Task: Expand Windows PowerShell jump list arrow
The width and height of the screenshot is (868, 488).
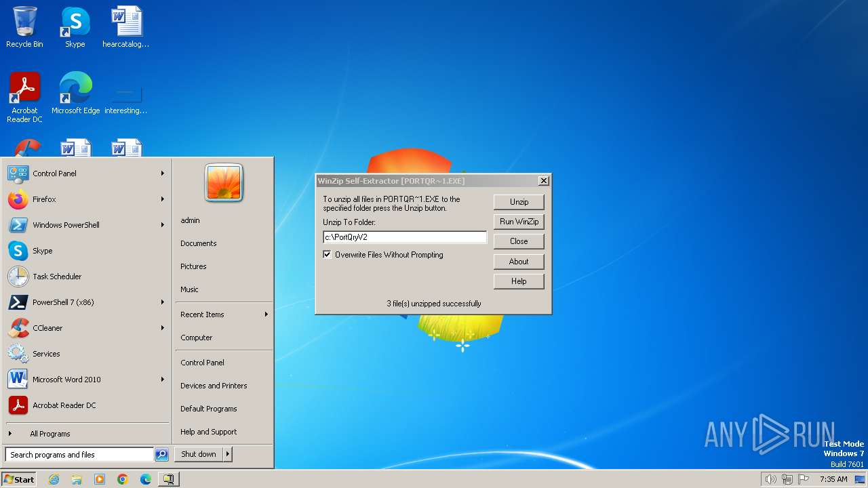Action: [x=163, y=225]
